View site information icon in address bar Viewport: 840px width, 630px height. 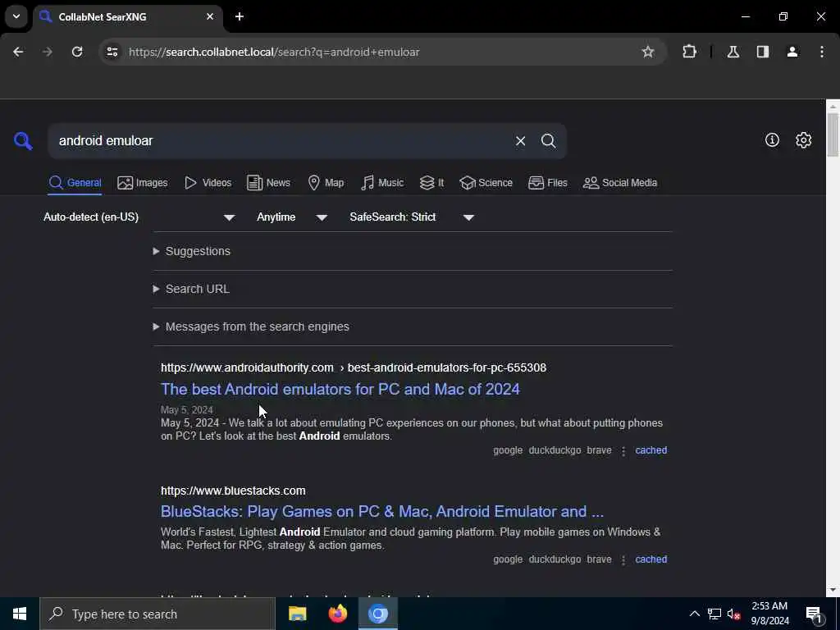(112, 52)
